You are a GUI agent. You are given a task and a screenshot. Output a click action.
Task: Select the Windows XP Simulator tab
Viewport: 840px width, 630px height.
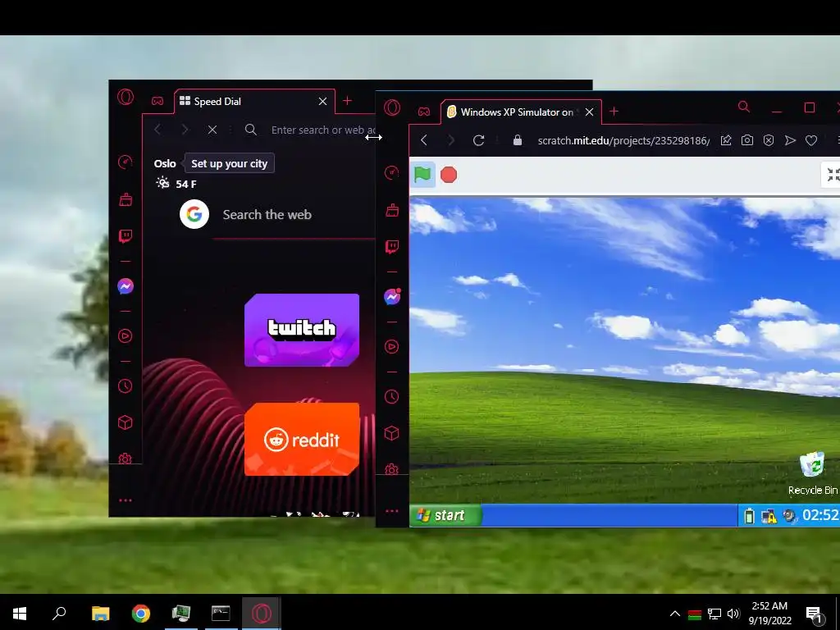517,112
